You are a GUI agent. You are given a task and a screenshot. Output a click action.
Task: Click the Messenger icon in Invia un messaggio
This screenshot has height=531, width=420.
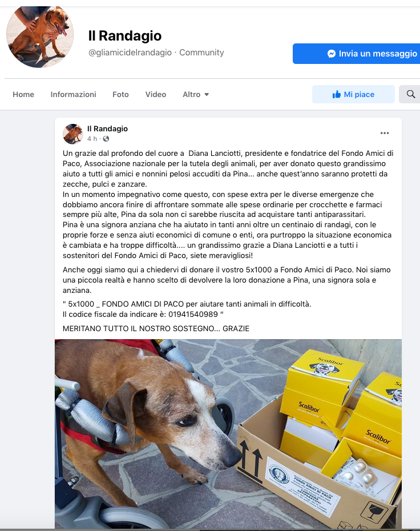tap(332, 54)
